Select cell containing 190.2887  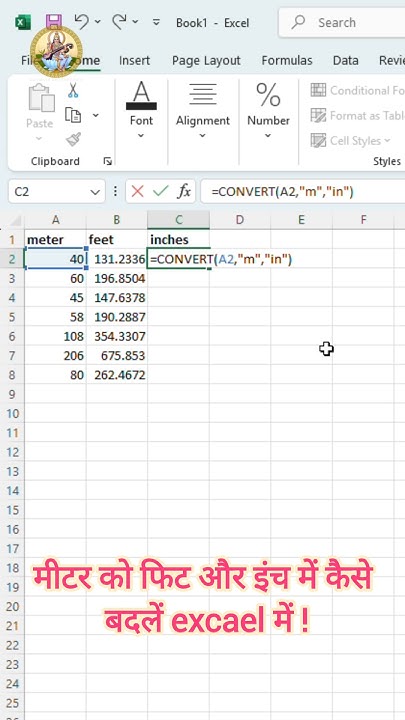coord(117,317)
